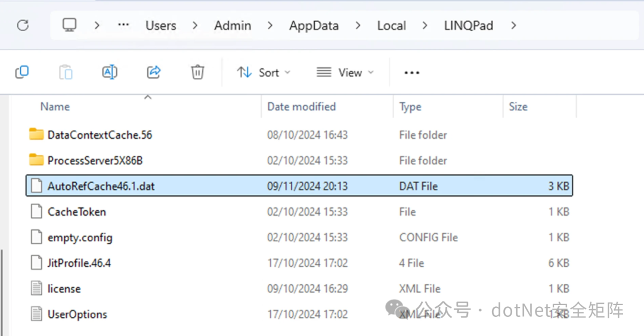
Task: Open the Sort dropdown
Action: click(x=264, y=73)
